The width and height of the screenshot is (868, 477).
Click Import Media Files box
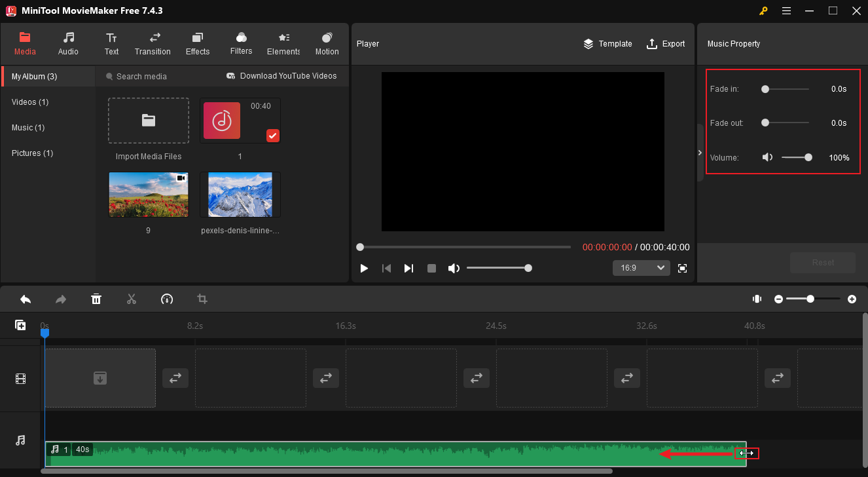coord(149,121)
